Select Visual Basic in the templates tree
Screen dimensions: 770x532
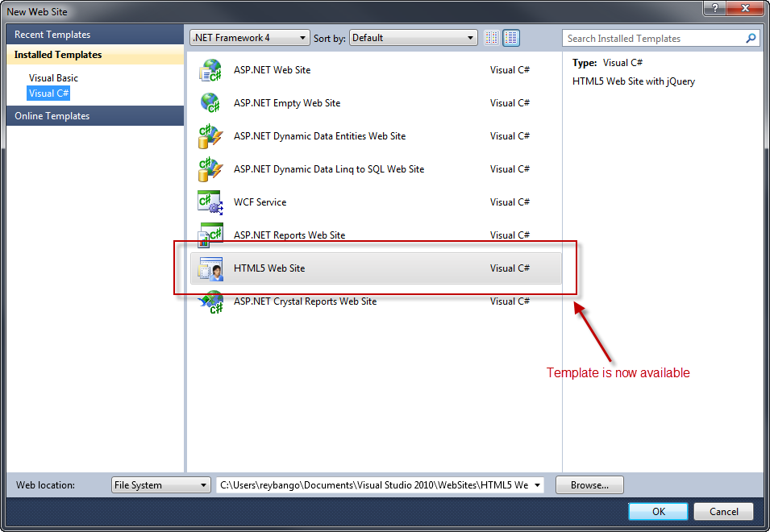[53, 78]
